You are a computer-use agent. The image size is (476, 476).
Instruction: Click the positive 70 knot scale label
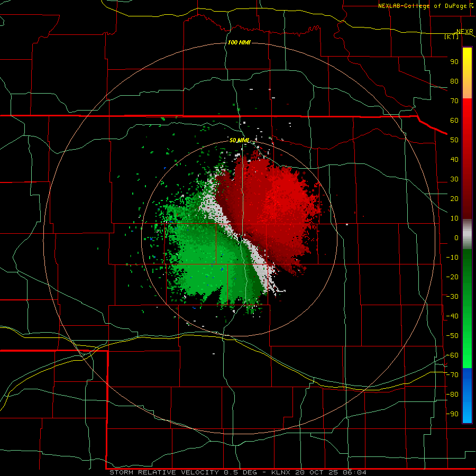454,101
